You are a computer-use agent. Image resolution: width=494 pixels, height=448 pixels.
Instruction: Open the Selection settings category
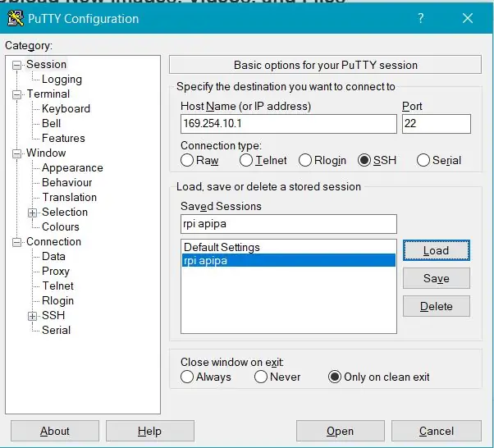coord(65,212)
